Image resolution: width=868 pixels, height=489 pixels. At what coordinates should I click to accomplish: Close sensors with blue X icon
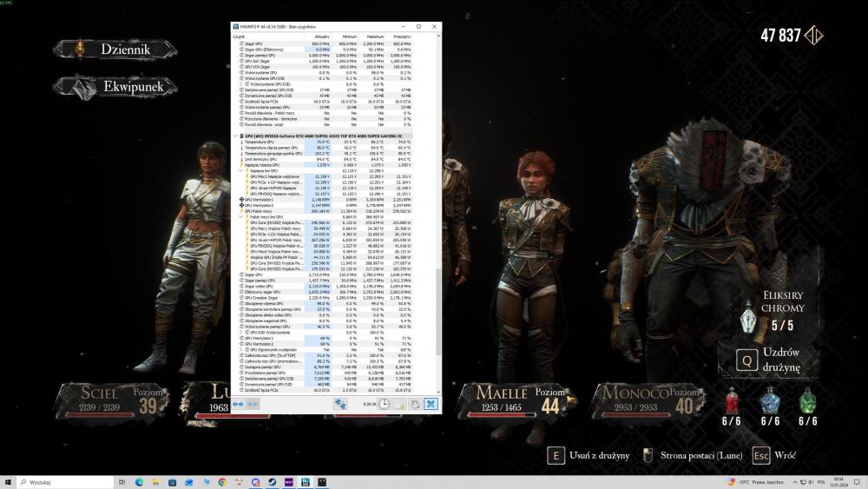coord(431,404)
